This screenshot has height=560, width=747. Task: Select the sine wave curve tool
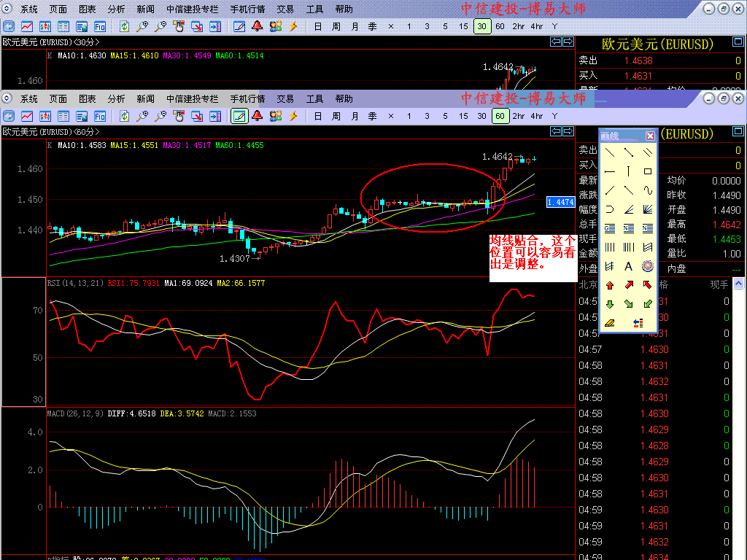[648, 190]
